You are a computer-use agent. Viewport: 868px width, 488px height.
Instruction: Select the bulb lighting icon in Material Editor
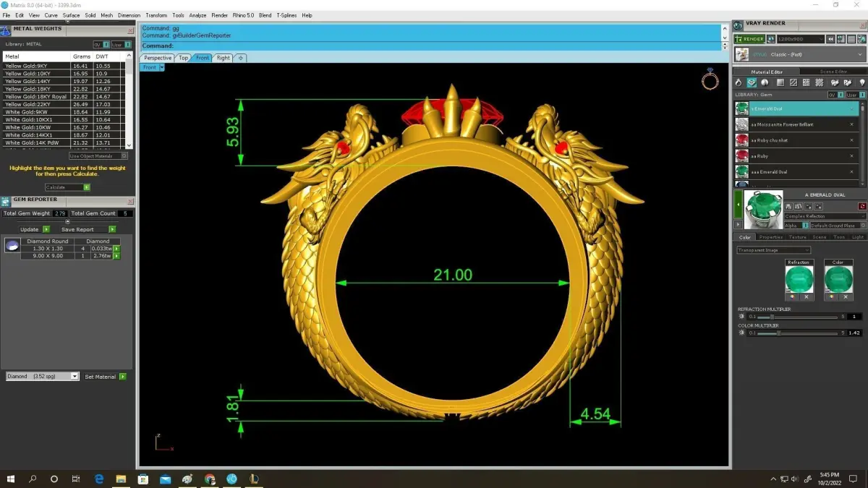[862, 82]
